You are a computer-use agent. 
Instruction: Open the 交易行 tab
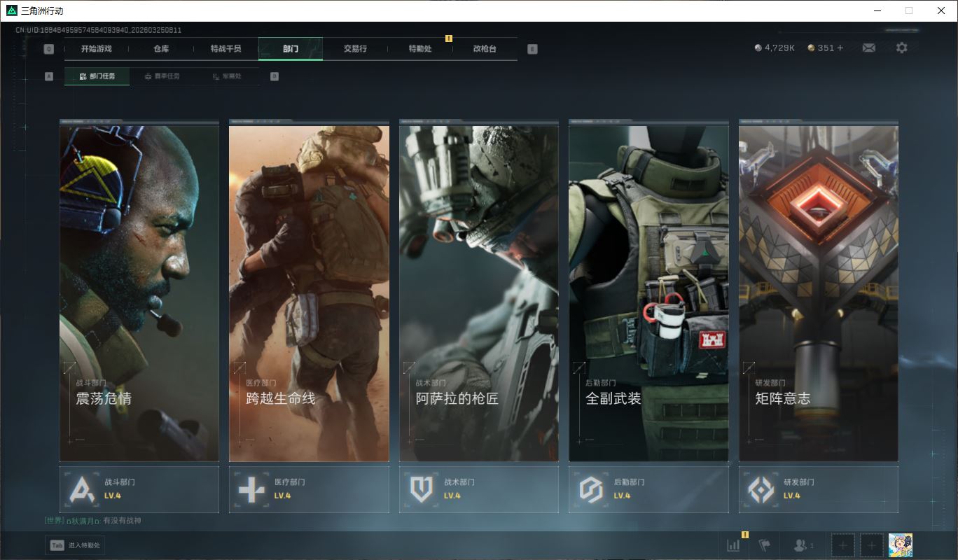point(355,49)
